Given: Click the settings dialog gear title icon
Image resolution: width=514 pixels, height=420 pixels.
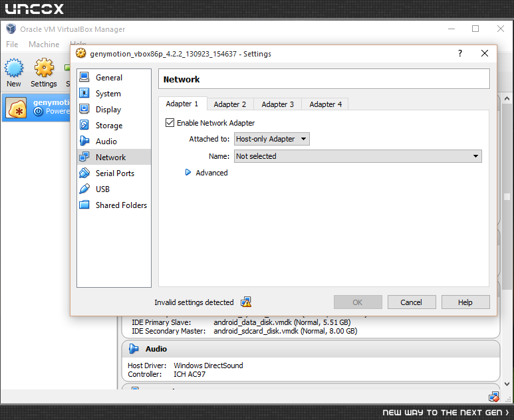Looking at the screenshot, I should tap(80, 53).
